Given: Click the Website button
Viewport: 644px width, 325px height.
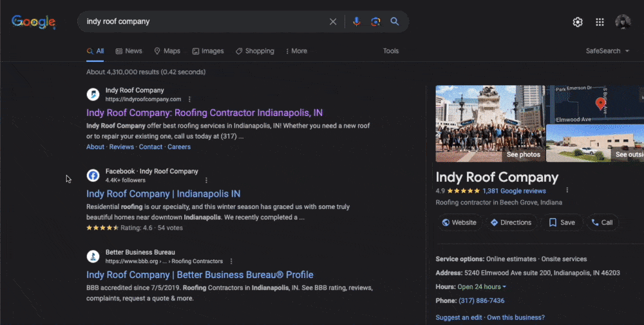Looking at the screenshot, I should [459, 222].
